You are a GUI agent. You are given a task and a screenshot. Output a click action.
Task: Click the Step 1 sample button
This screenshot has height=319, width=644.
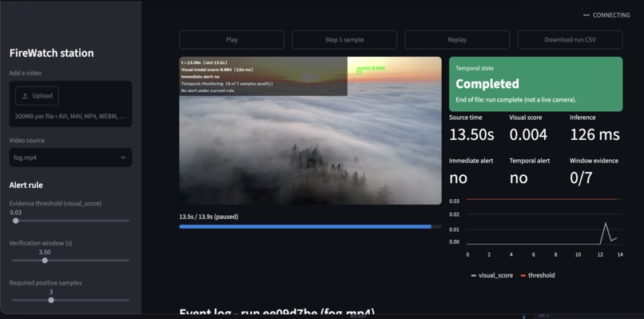click(344, 40)
